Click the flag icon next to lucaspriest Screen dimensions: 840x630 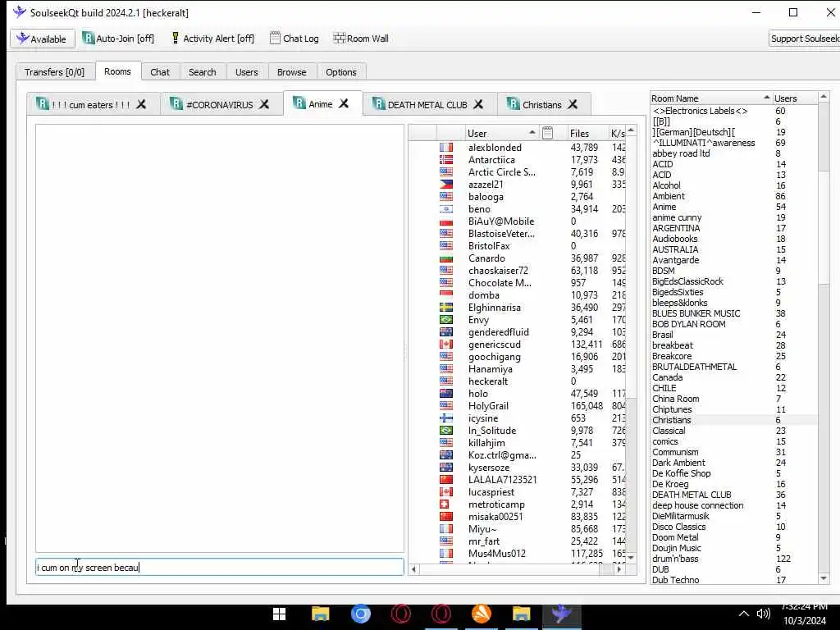pyautogui.click(x=446, y=492)
